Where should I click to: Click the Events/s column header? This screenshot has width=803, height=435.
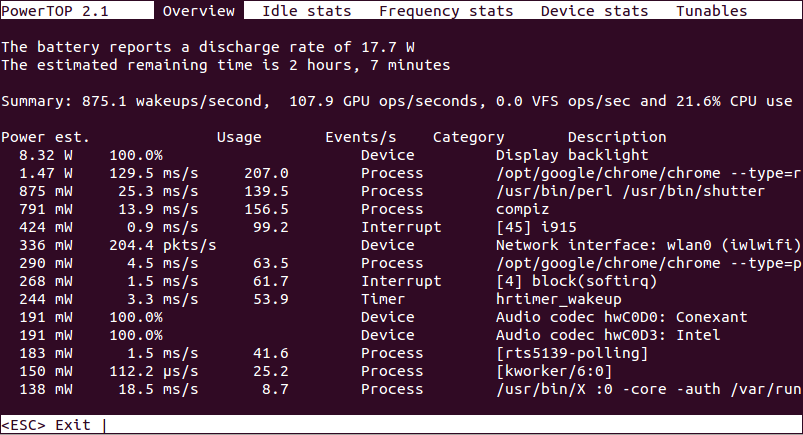point(361,137)
